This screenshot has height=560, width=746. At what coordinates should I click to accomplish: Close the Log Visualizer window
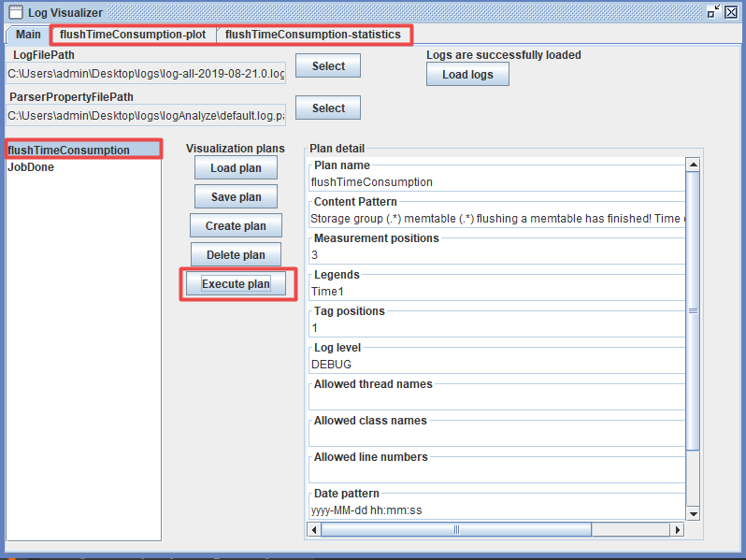pyautogui.click(x=733, y=11)
